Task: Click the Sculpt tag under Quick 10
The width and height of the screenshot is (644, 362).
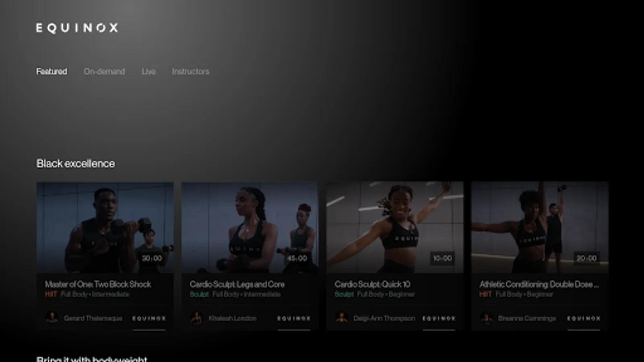Action: 344,294
